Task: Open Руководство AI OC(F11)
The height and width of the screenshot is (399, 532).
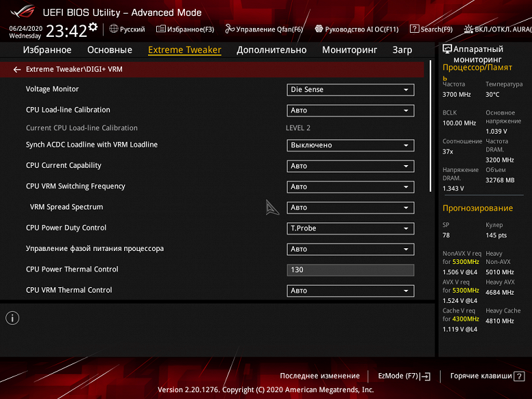Action: (x=357, y=29)
